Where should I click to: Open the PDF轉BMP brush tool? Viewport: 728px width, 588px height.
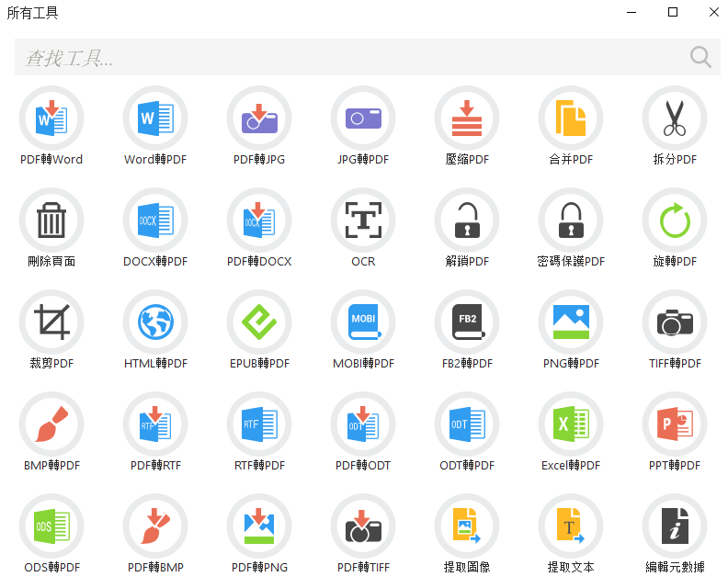pyautogui.click(x=155, y=526)
